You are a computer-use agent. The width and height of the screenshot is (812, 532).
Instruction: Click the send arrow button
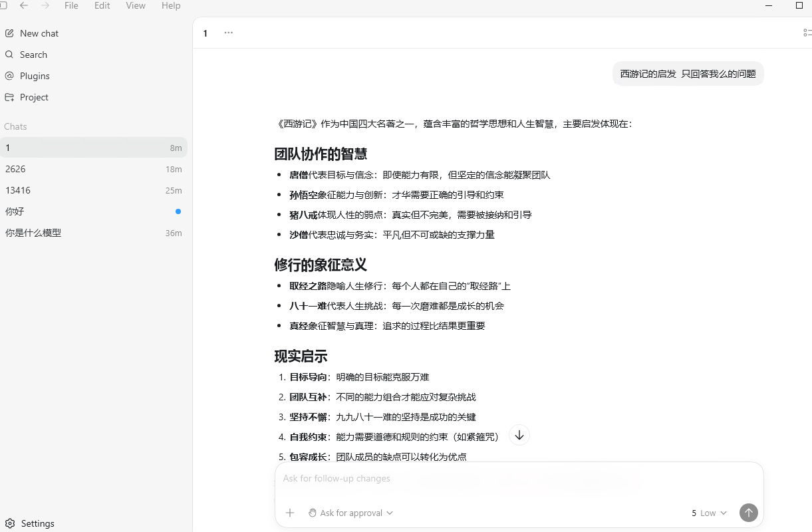749,513
